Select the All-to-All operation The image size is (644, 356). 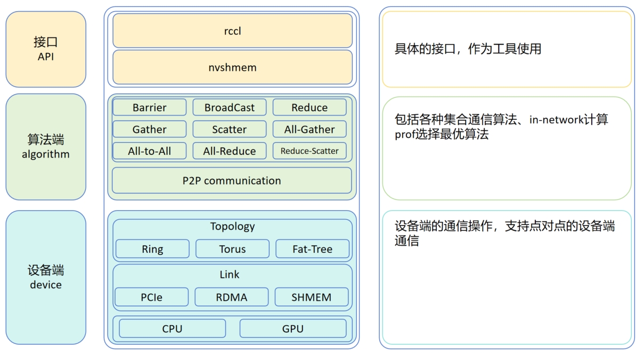(x=149, y=151)
